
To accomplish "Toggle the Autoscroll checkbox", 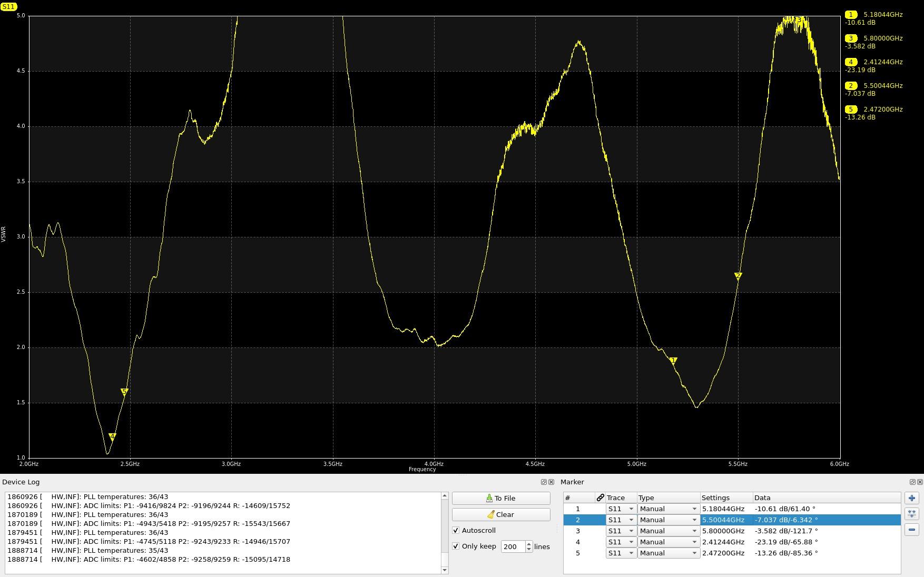I will (x=456, y=530).
